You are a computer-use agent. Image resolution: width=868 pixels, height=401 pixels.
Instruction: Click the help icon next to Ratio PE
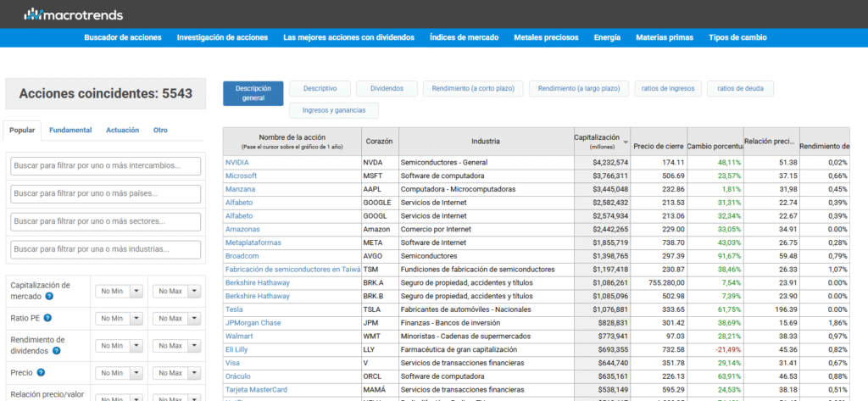[47, 318]
